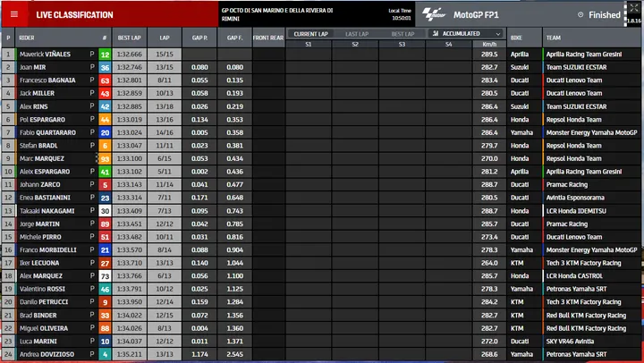Image resolution: width=644 pixels, height=363 pixels.
Task: Click team Avintia Esponsorama
Action: click(575, 198)
